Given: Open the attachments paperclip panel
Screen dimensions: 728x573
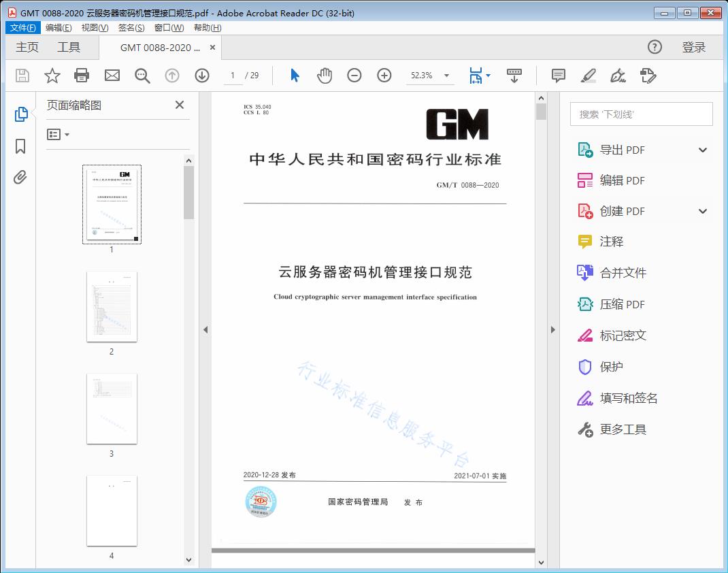Looking at the screenshot, I should pos(19,177).
